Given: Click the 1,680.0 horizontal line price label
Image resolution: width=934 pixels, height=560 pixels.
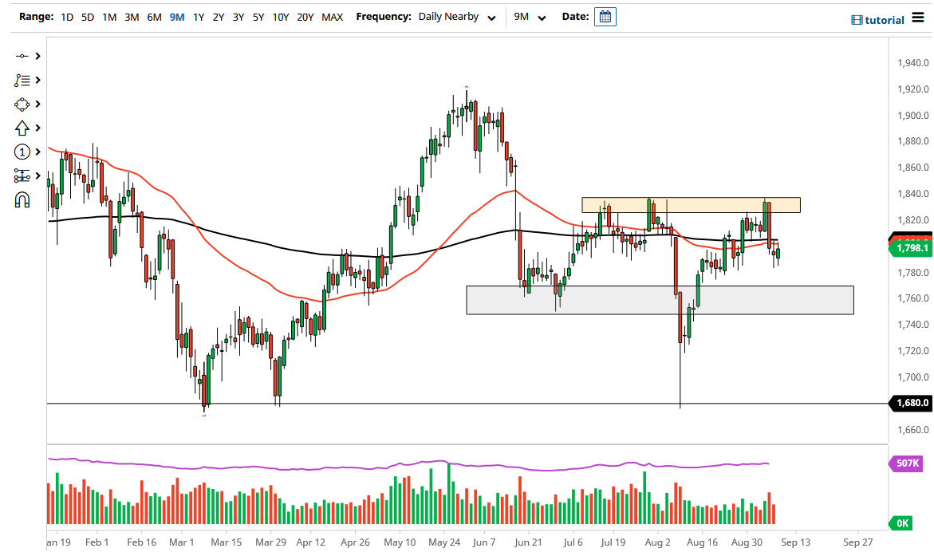Looking at the screenshot, I should tap(911, 404).
